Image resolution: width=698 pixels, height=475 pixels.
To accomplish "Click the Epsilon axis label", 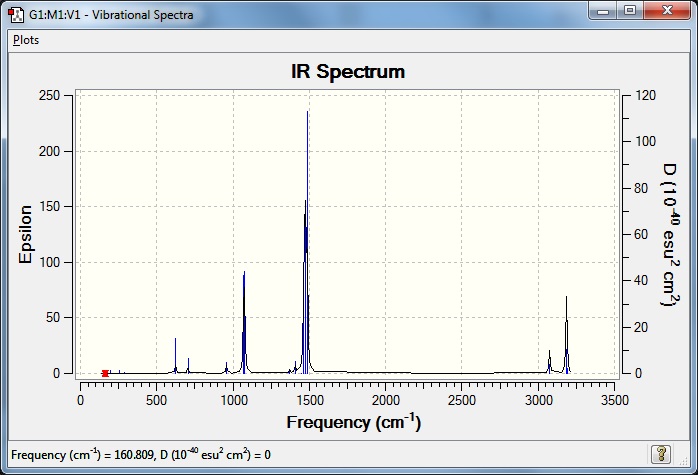I will click(x=25, y=235).
